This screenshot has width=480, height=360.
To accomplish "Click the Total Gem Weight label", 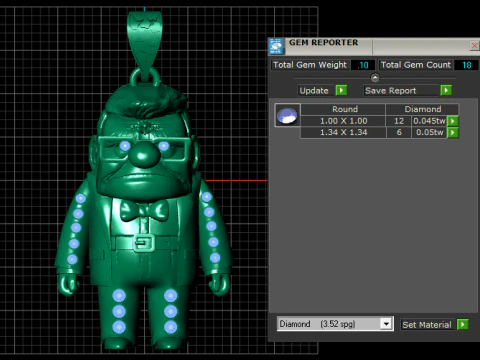I will (310, 65).
